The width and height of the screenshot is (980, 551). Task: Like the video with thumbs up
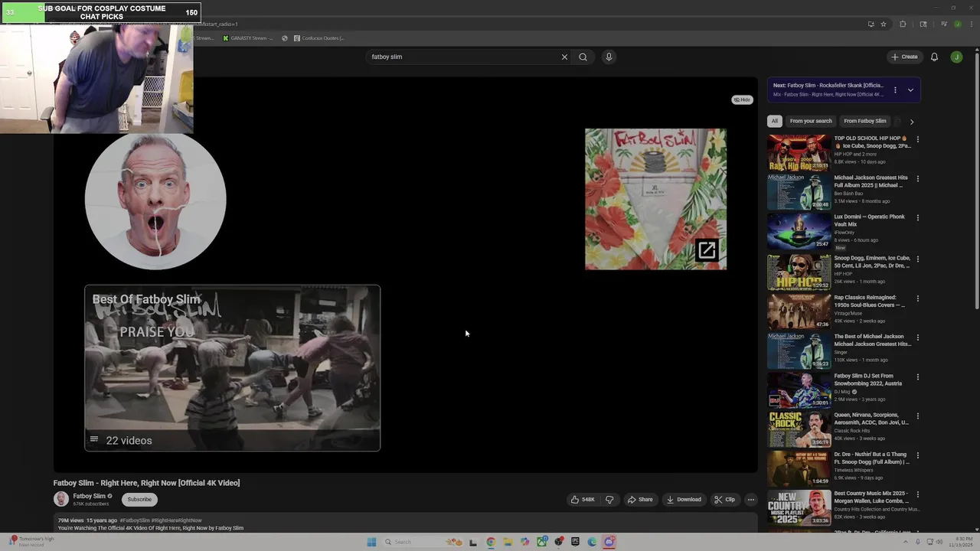click(x=583, y=499)
